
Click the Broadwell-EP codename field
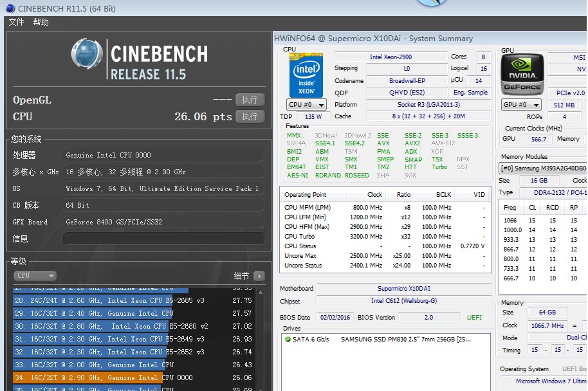pyautogui.click(x=407, y=80)
